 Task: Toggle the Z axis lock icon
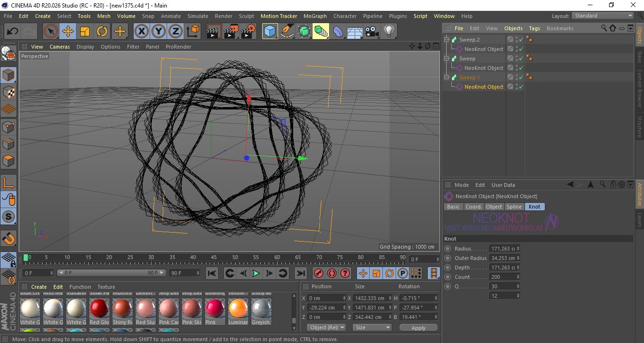tap(175, 32)
